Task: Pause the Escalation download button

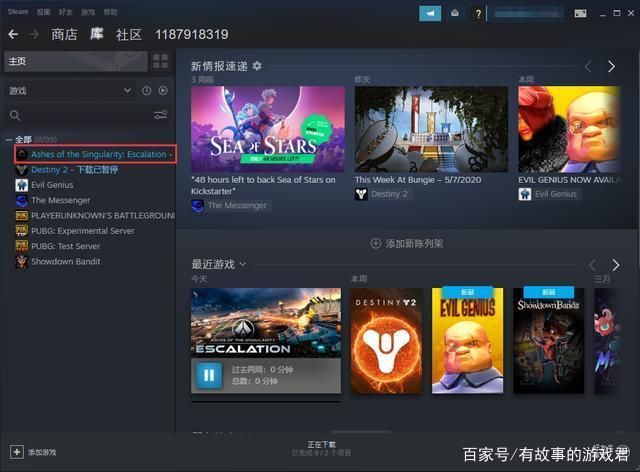Action: point(209,375)
